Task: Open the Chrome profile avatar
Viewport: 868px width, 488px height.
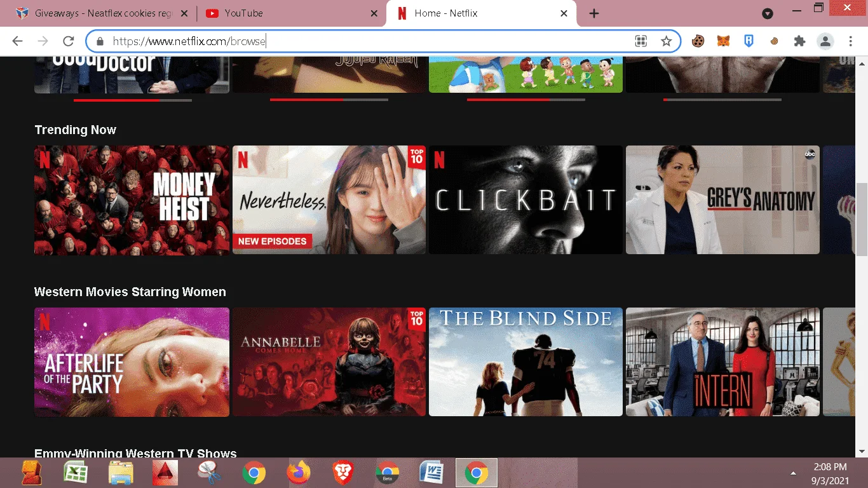Action: click(825, 41)
